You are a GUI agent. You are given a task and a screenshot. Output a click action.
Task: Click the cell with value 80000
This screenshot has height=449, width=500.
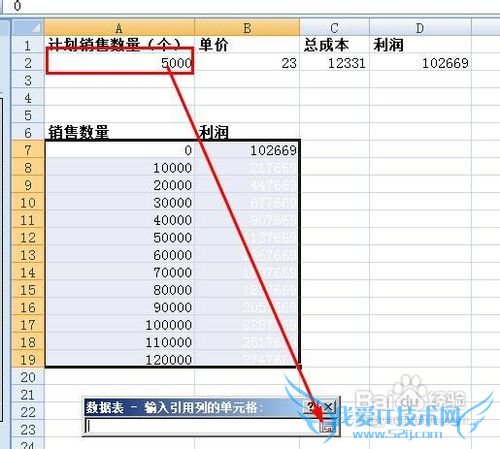click(x=119, y=290)
